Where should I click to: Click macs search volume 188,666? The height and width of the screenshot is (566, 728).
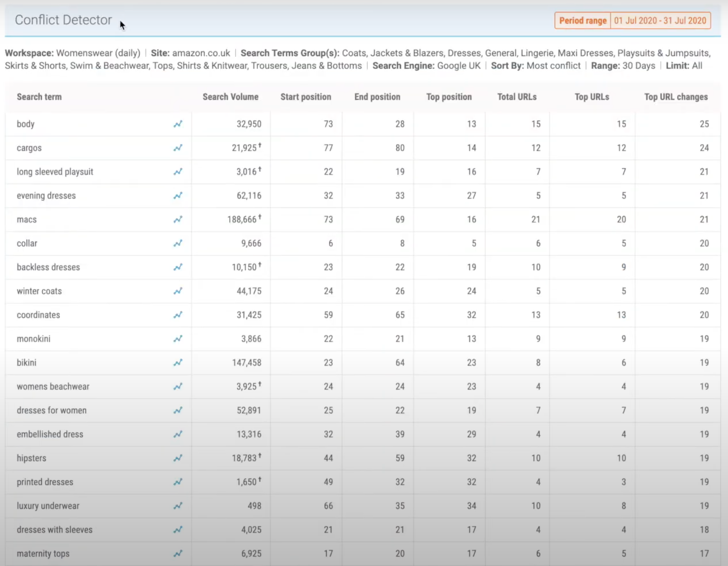242,219
